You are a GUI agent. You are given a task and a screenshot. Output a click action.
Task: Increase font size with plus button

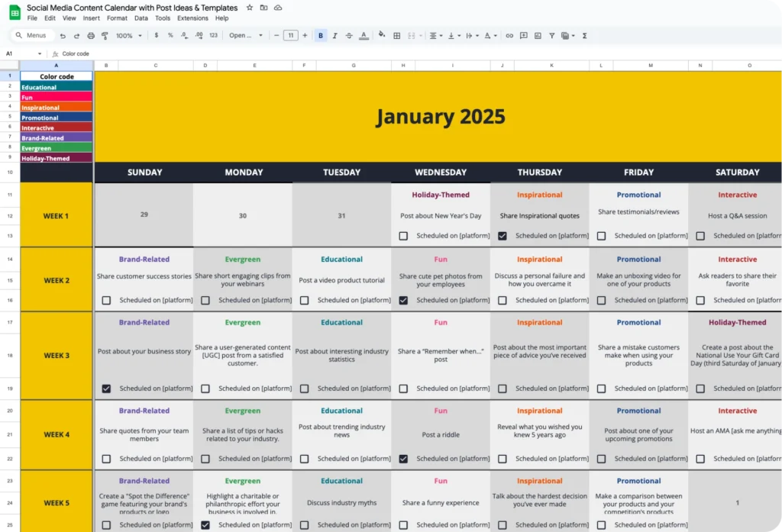pyautogui.click(x=305, y=35)
